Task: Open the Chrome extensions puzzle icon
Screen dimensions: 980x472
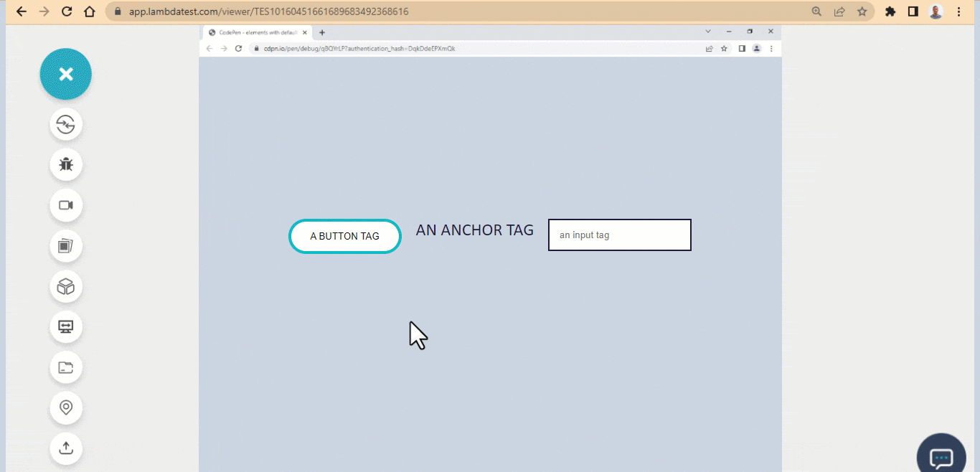Action: point(890,11)
